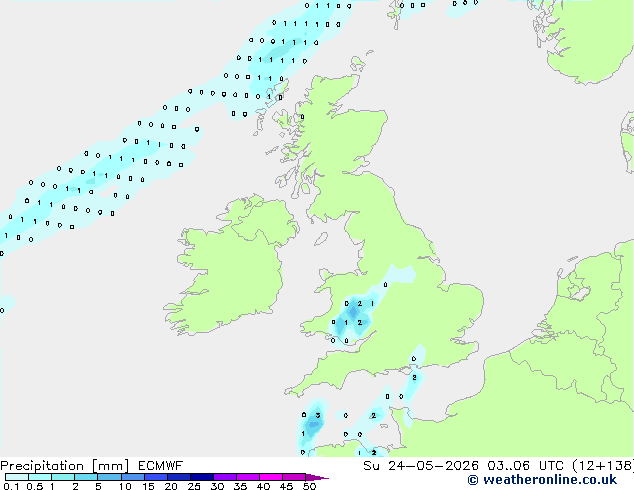Select the 45–50 mm legend color swatch
This screenshot has width=634, height=490.
(294, 477)
